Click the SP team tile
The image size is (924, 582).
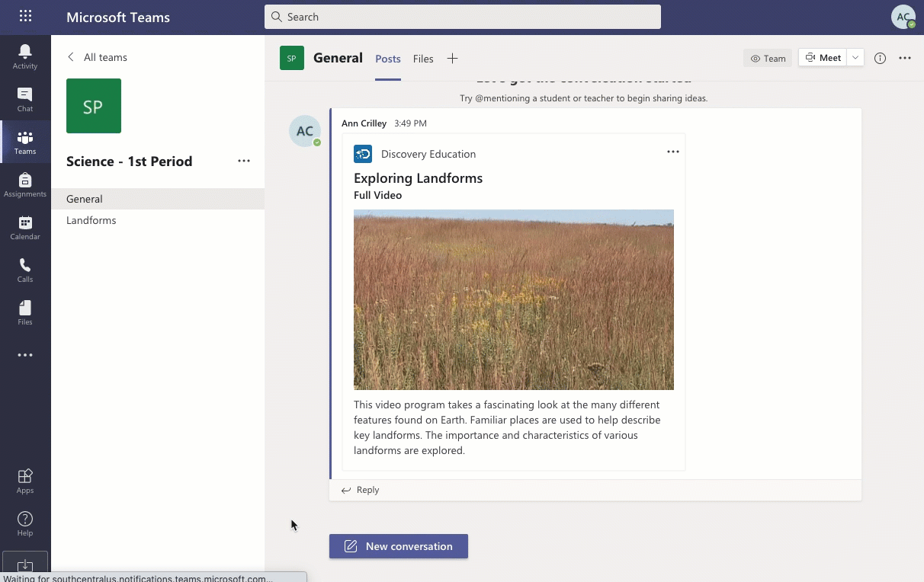click(x=94, y=106)
